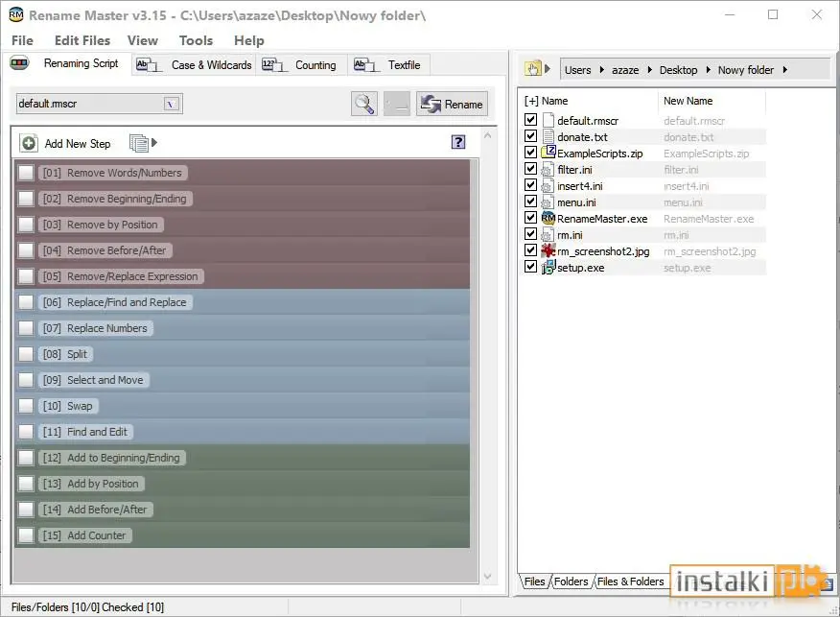Click the Rename button

[x=453, y=104]
